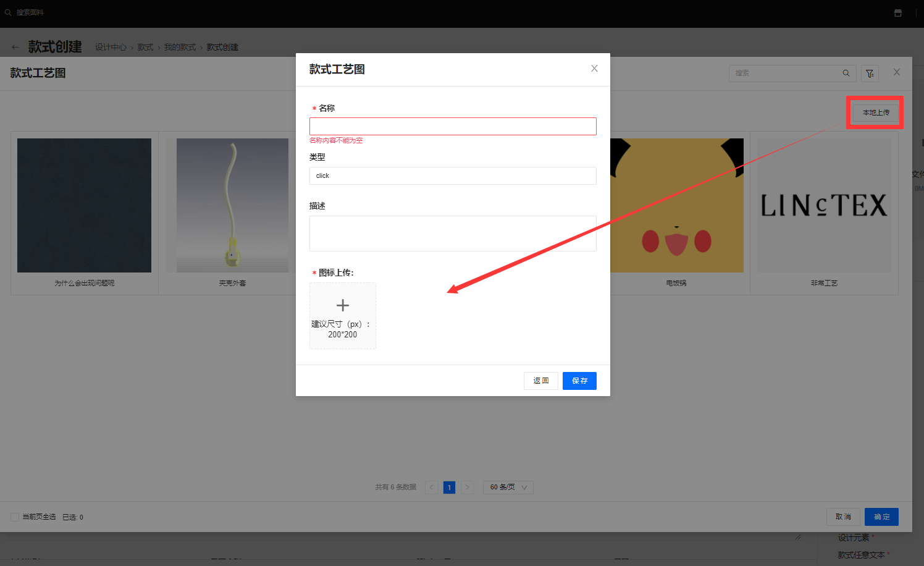Open the 60 条/页 page size dropdown
The height and width of the screenshot is (566, 924).
click(508, 487)
